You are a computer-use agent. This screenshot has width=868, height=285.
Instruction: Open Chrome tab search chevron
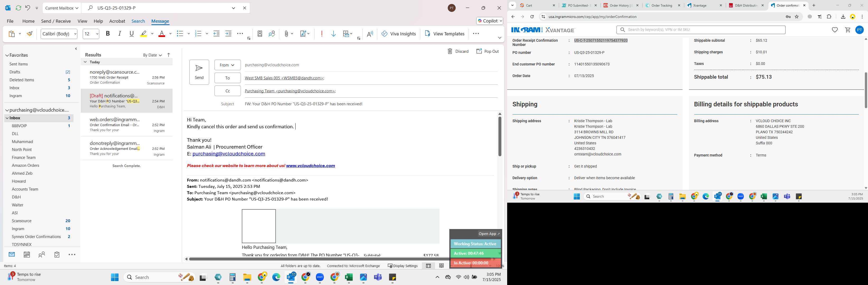pos(512,5)
